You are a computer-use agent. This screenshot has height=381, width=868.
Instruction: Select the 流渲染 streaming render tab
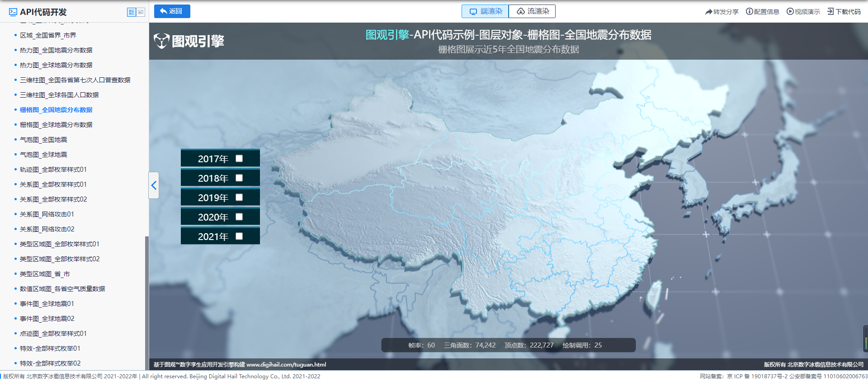tap(532, 11)
